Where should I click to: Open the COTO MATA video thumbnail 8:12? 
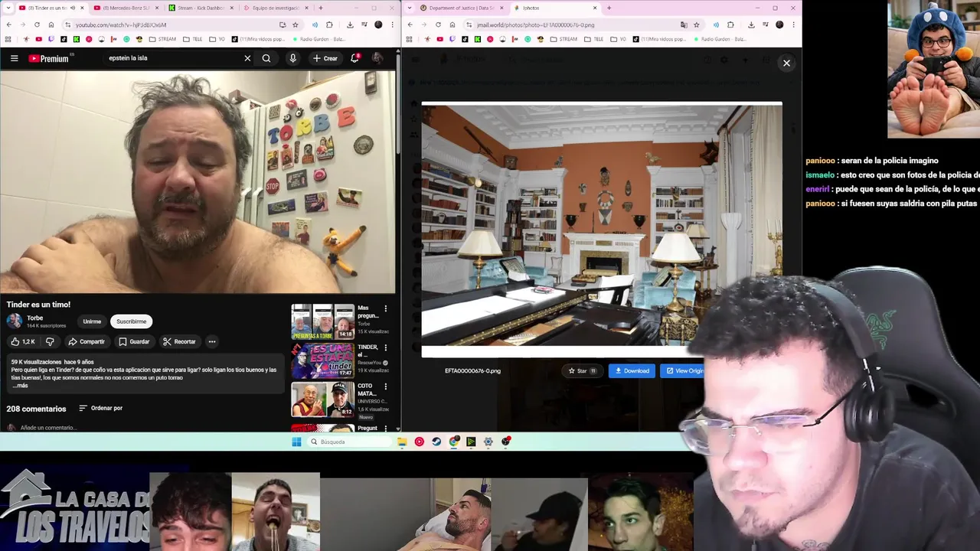pyautogui.click(x=322, y=399)
